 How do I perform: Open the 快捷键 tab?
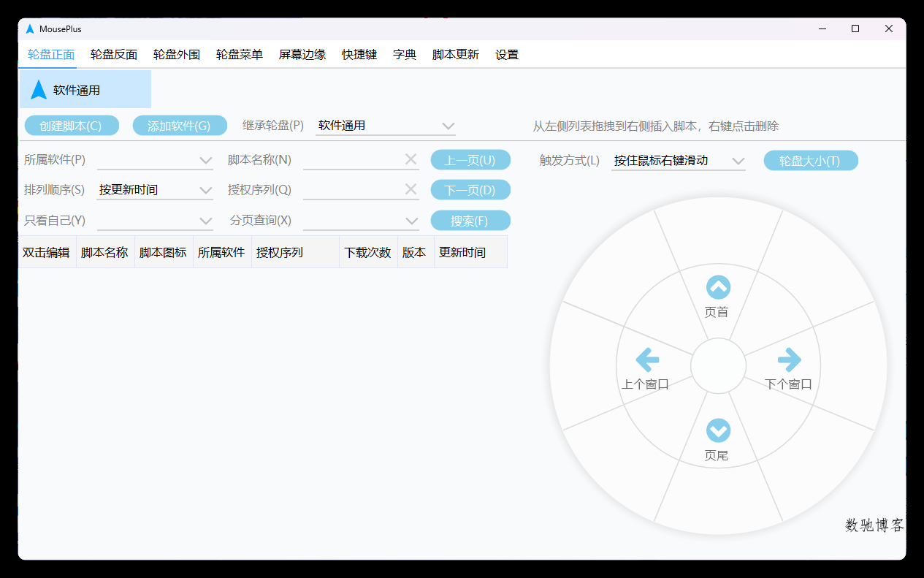coord(359,55)
